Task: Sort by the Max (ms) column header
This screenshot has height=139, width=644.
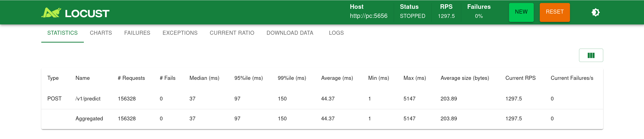Action: point(415,78)
